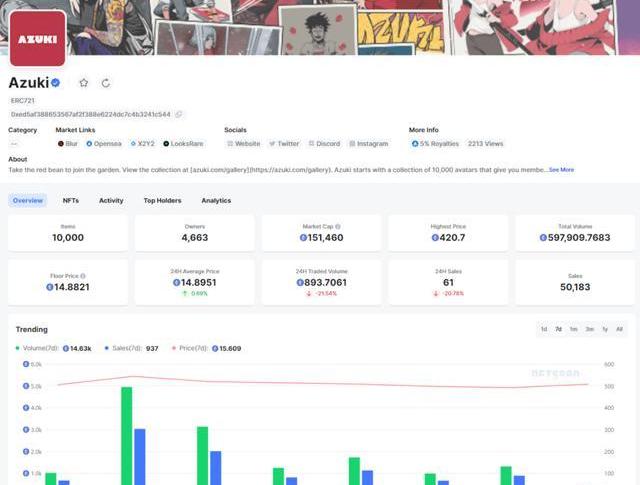Open the Opensea market link
This screenshot has height=485, width=640.
(104, 144)
